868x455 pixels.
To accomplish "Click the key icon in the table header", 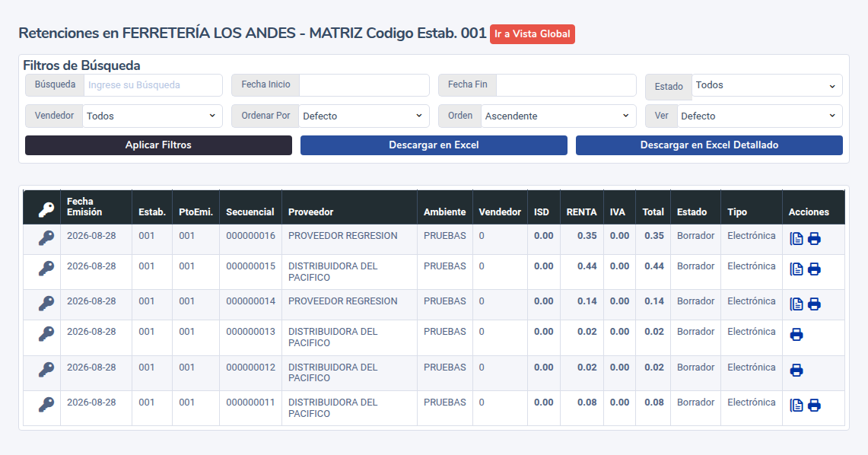I will pyautogui.click(x=46, y=209).
